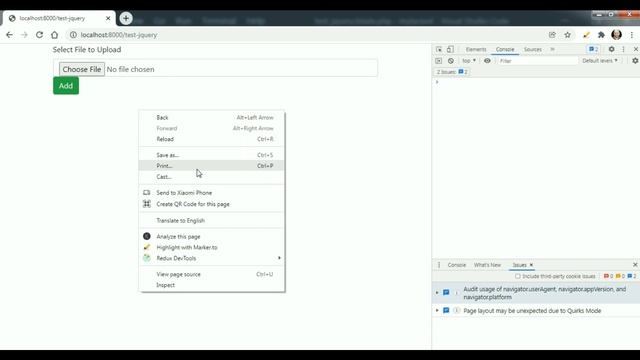Expand the Redux DevTools submenu
Image resolution: width=640 pixels, height=360 pixels.
coord(212,258)
